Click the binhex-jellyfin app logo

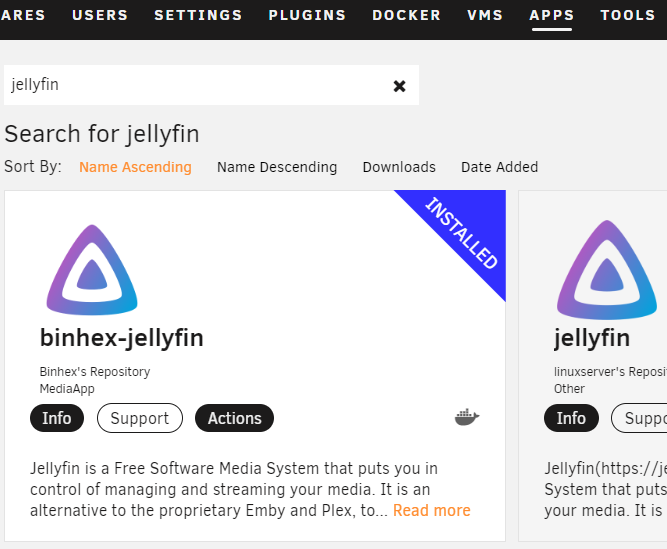click(x=92, y=270)
